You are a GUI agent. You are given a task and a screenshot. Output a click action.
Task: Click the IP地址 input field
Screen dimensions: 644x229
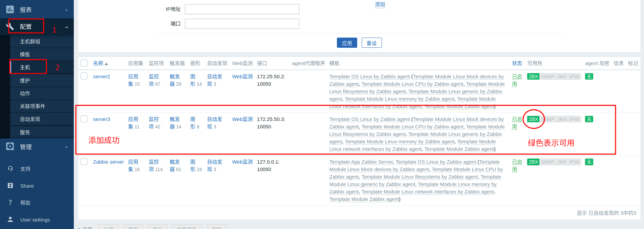(242, 9)
